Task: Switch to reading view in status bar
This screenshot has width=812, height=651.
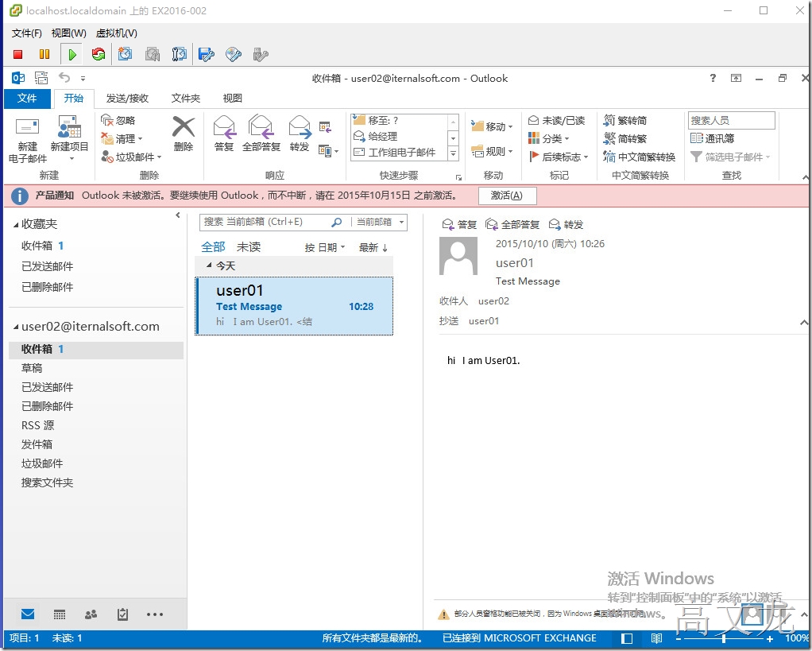Action: (x=656, y=638)
